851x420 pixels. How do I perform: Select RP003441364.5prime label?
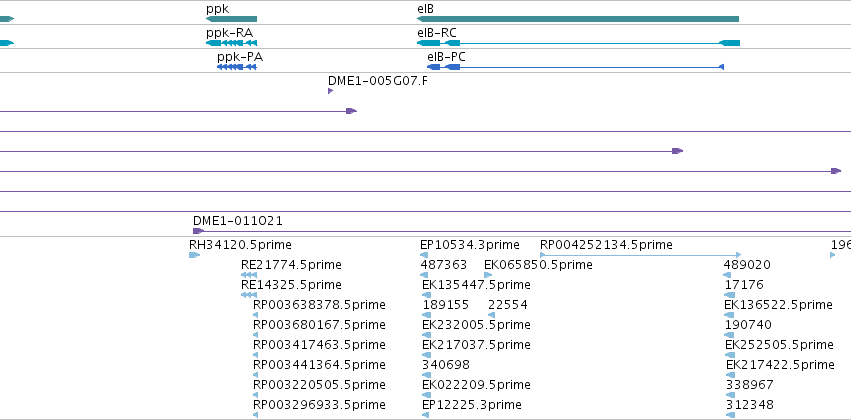click(x=319, y=365)
